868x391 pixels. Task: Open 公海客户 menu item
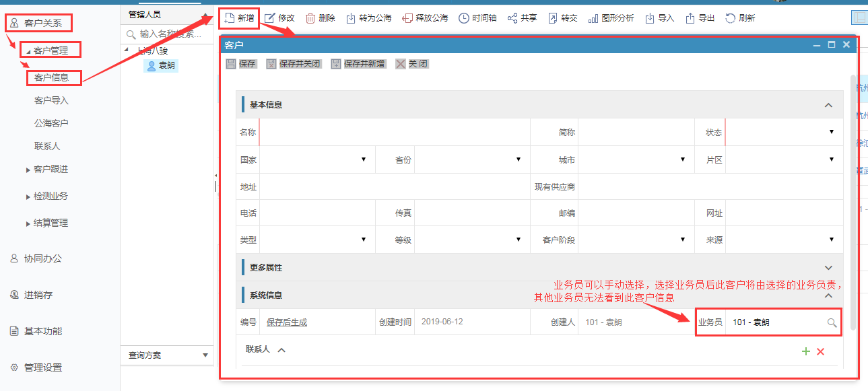pyautogui.click(x=51, y=123)
